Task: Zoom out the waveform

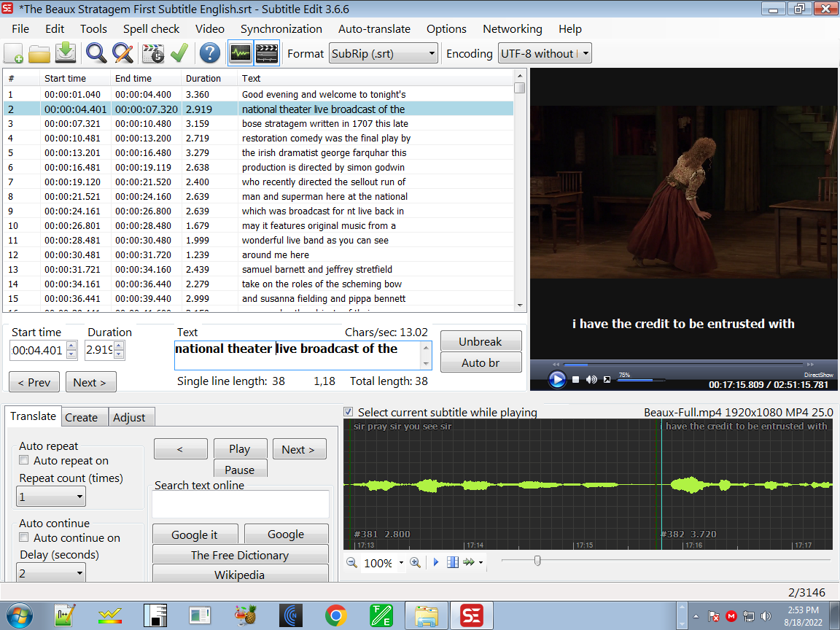Action: coord(352,562)
